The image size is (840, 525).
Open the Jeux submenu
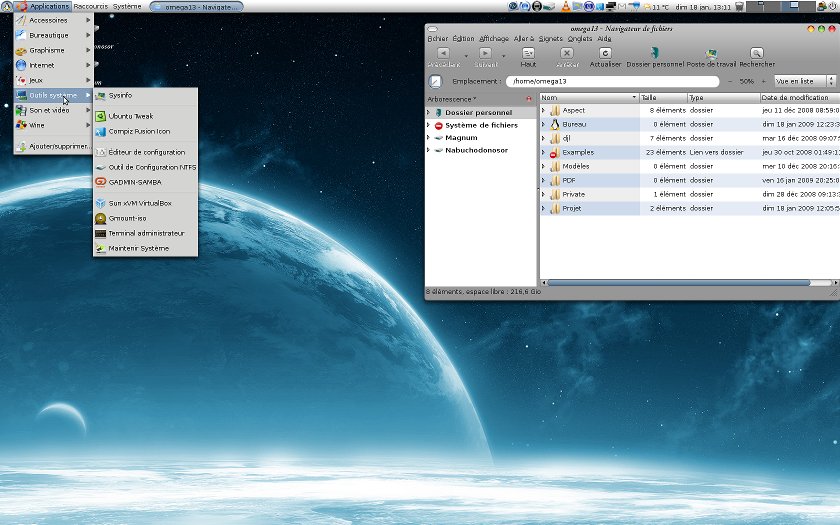[54, 80]
